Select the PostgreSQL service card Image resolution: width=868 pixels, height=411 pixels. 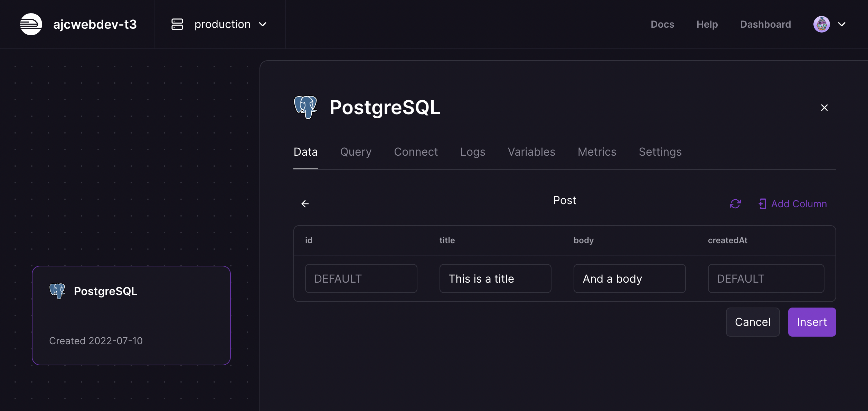[x=131, y=316]
